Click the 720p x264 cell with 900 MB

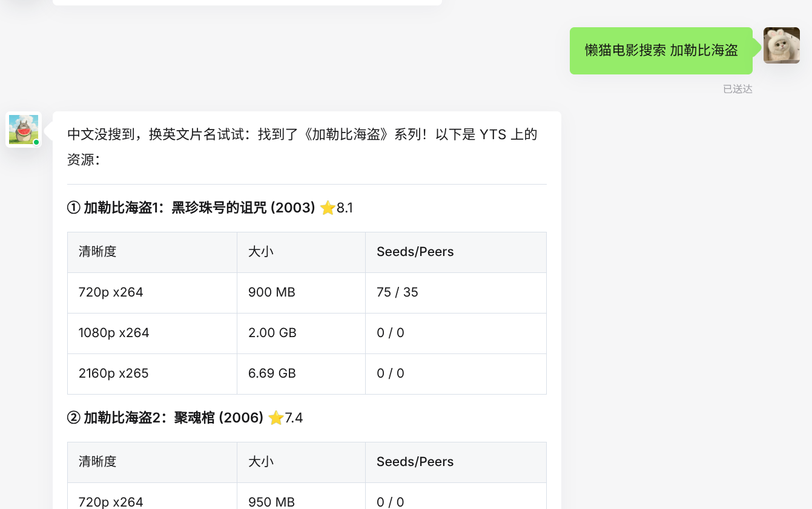coord(152,293)
